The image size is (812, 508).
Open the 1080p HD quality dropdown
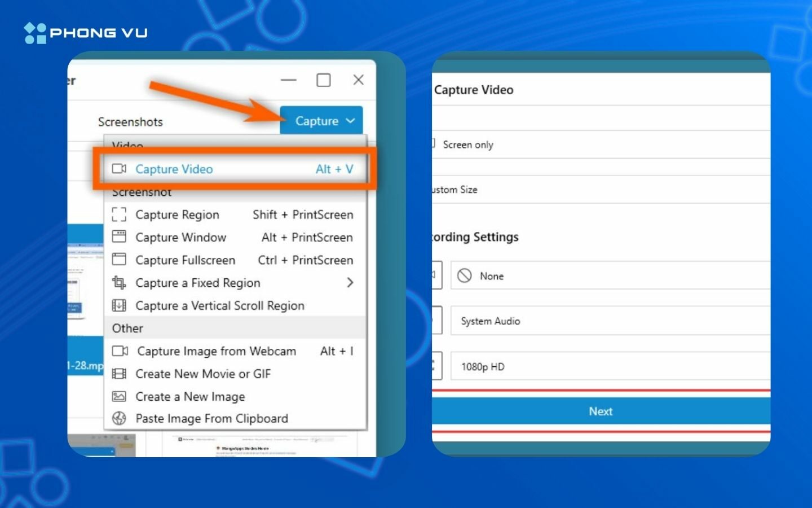(x=610, y=366)
